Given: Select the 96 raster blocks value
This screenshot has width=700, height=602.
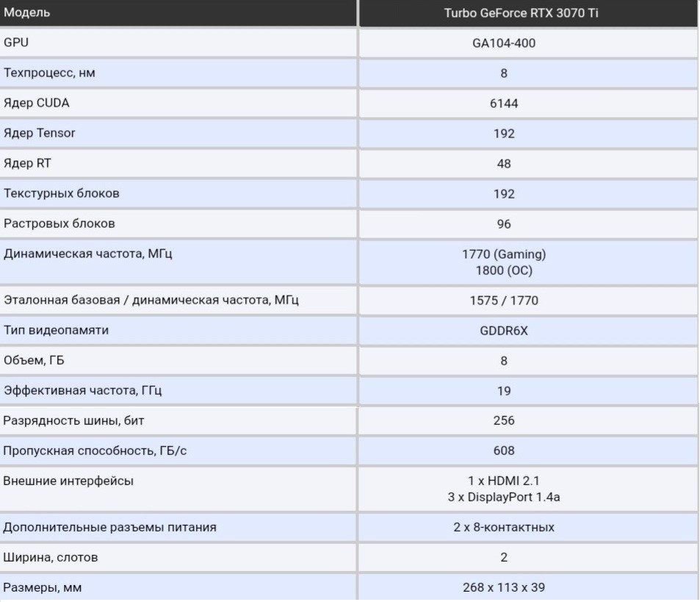Looking at the screenshot, I should tap(503, 224).
